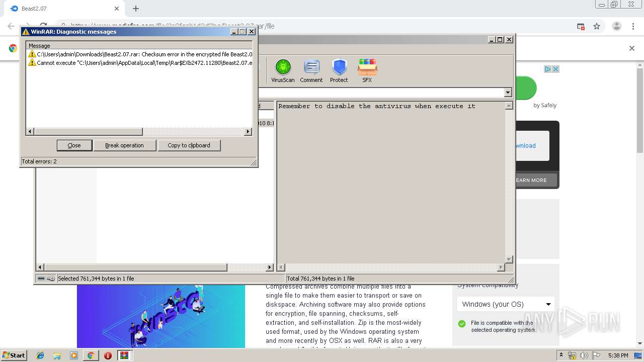Screen dimensions: 644x362
Task: Click the network icon in system tray
Action: coord(572,355)
